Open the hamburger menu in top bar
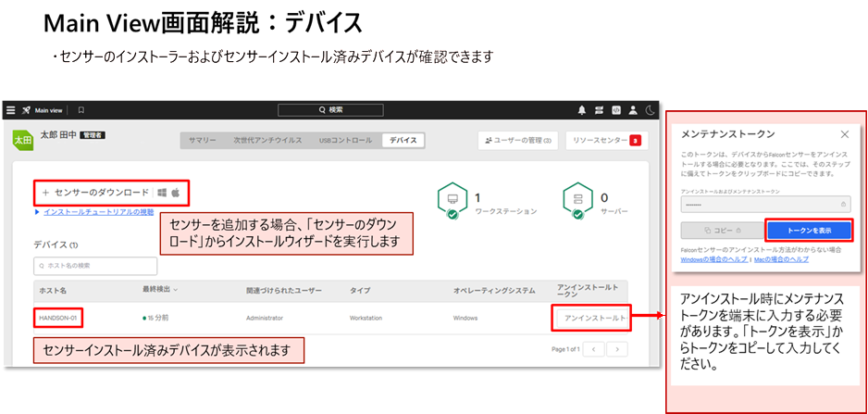Image resolution: width=868 pixels, height=414 pixels. click(11, 109)
